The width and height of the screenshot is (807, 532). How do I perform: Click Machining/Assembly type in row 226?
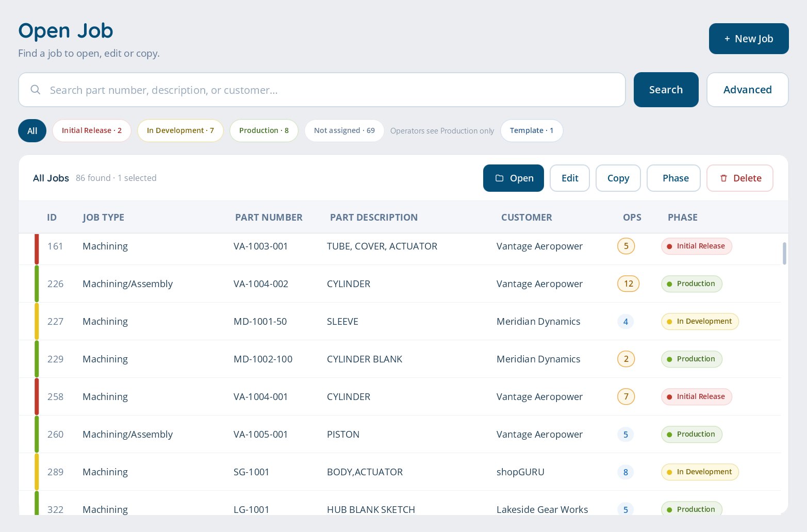point(127,284)
